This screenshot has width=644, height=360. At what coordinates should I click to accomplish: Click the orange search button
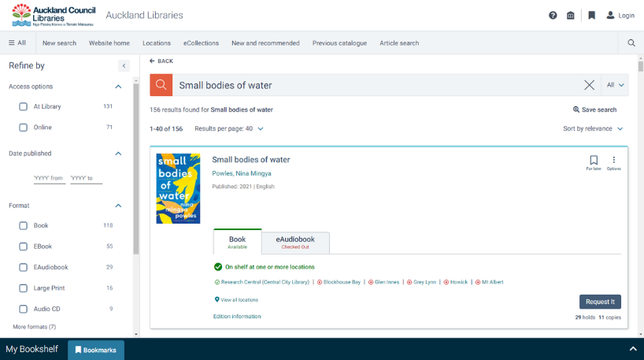click(161, 85)
